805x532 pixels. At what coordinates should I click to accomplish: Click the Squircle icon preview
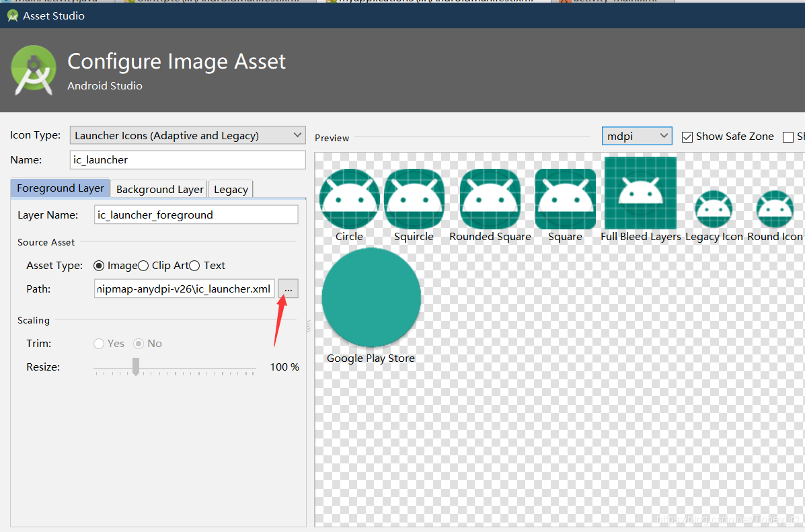point(414,198)
